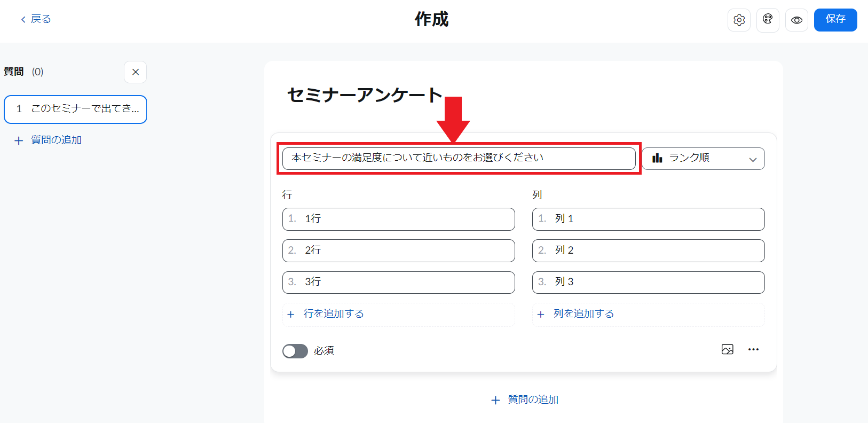Close the 質問 sidebar panel
Screen dimensions: 868x423
tap(136, 72)
